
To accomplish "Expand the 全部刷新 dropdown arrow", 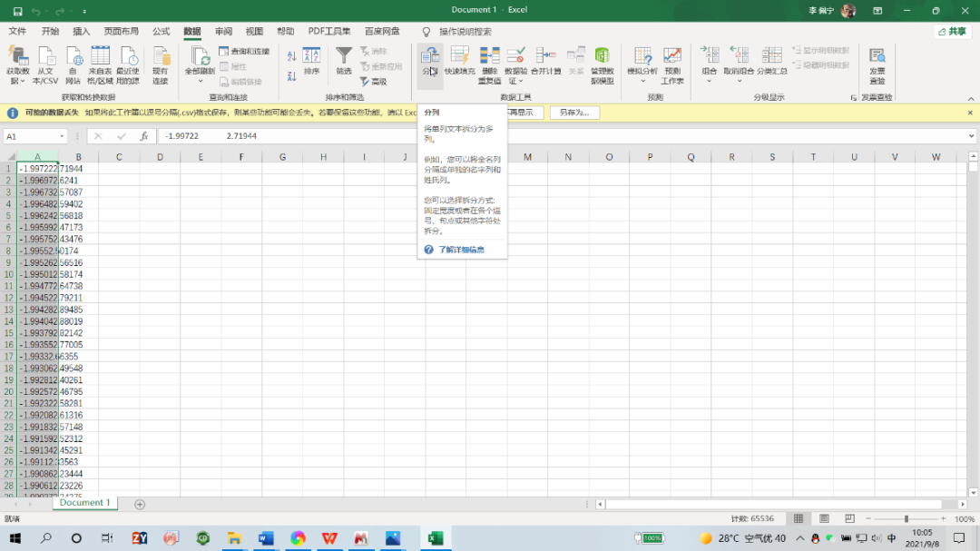I will pos(200,82).
